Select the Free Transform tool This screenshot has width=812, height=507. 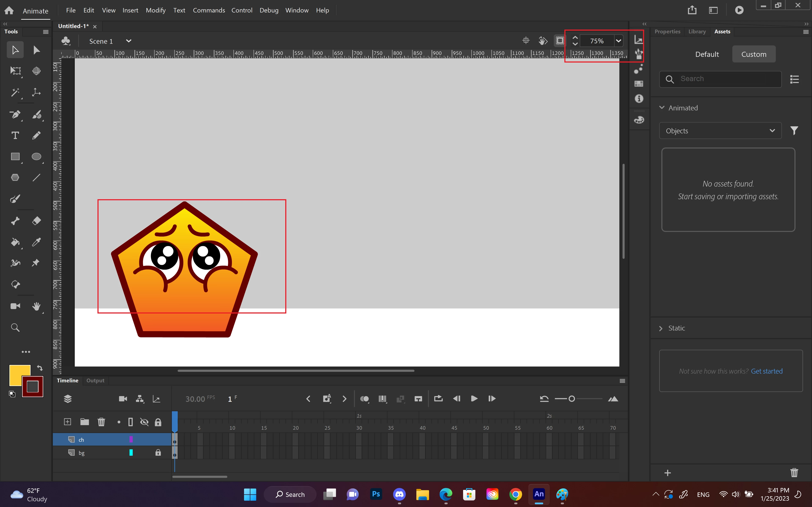click(15, 71)
